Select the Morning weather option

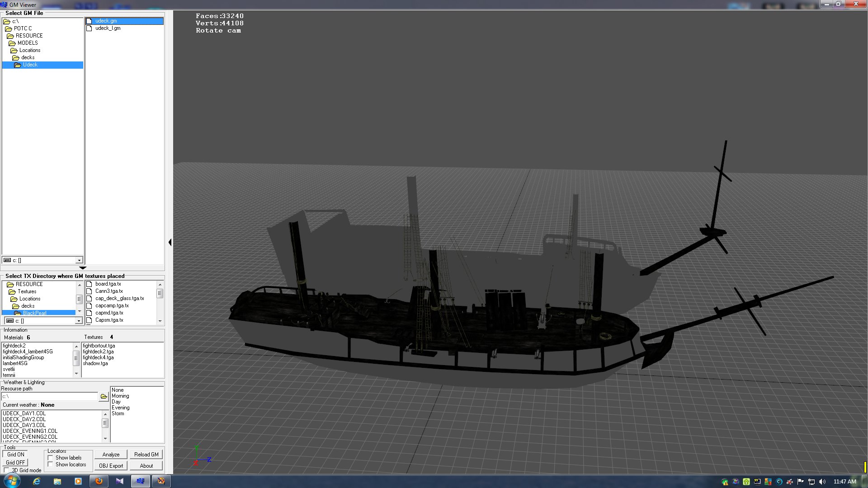[x=120, y=396]
